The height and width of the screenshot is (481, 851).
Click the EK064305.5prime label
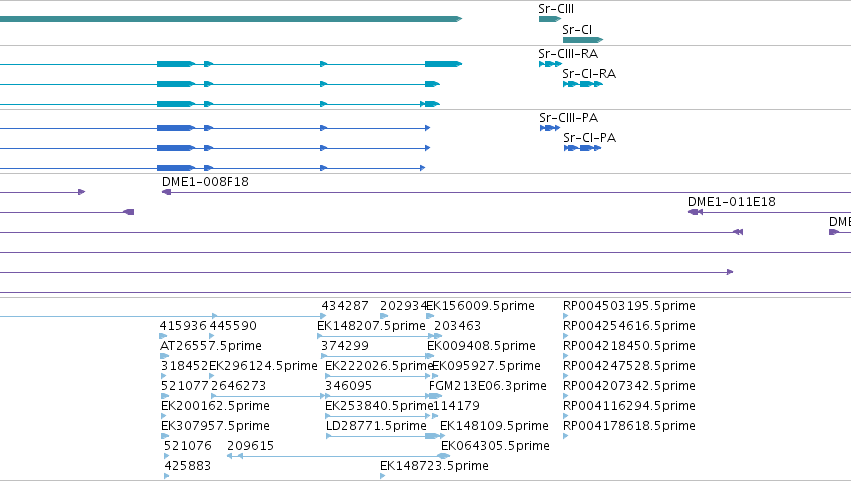coord(495,447)
